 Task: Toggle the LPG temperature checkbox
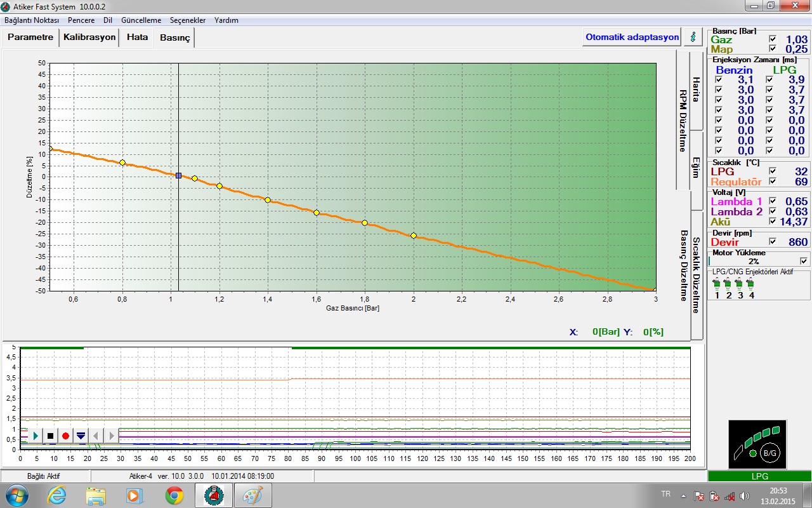coord(772,171)
